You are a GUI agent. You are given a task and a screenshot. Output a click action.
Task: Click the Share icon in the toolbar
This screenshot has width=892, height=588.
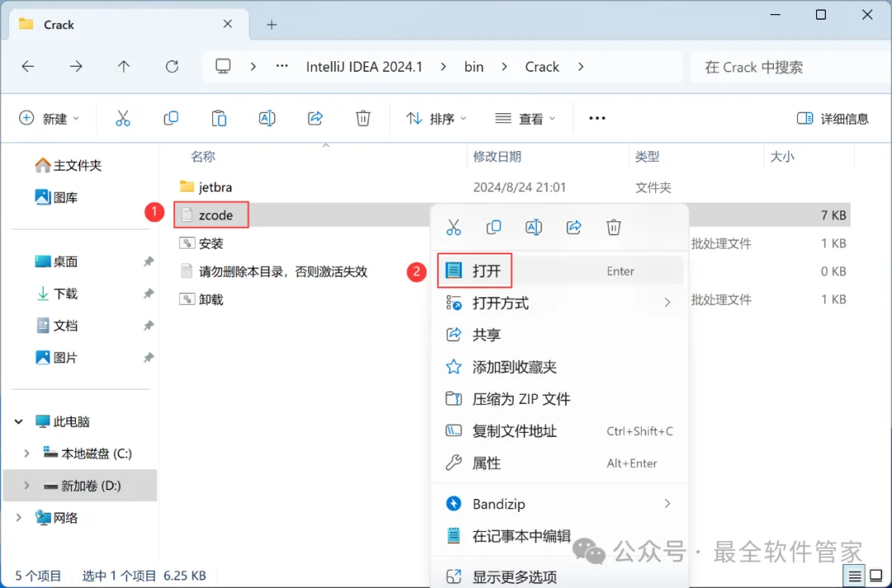tap(316, 118)
